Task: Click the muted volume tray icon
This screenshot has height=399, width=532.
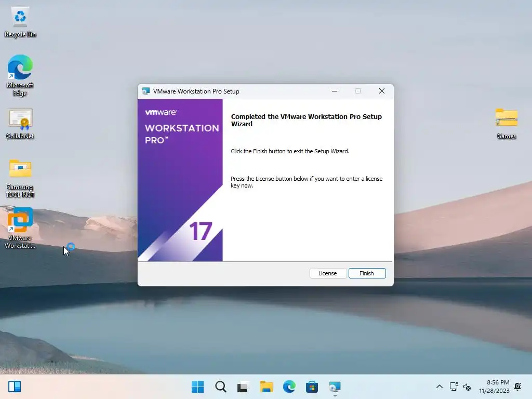Action: pyautogui.click(x=467, y=387)
